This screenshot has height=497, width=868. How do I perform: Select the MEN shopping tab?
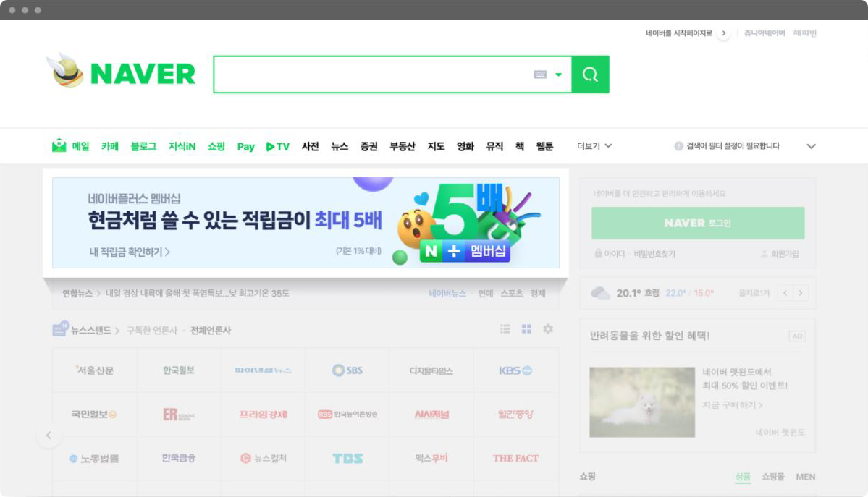806,477
